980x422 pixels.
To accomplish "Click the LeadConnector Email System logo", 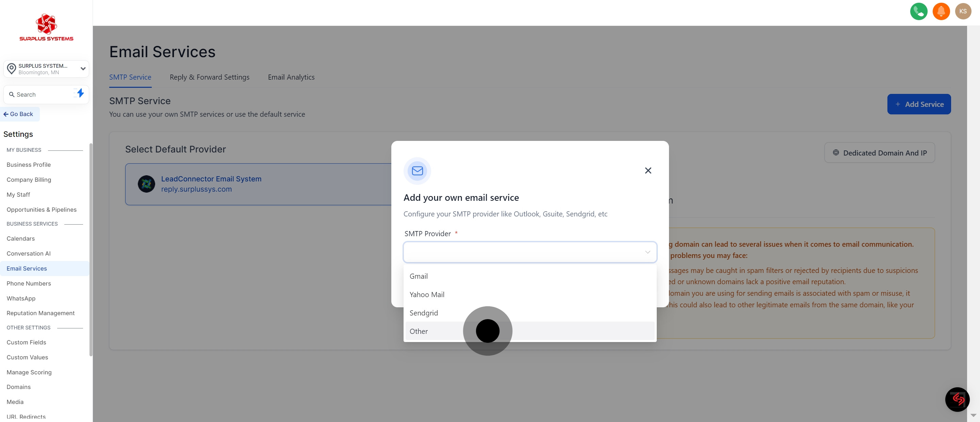I will coord(146,184).
